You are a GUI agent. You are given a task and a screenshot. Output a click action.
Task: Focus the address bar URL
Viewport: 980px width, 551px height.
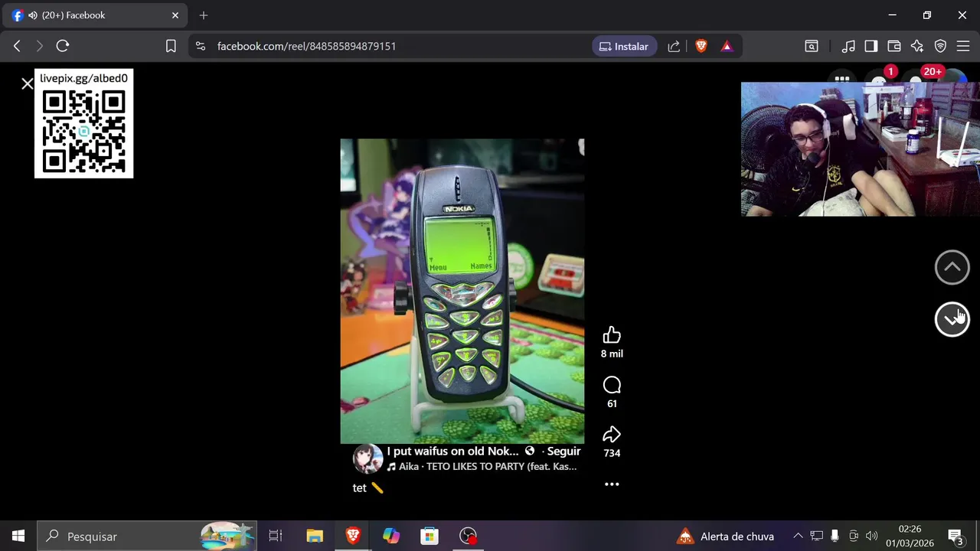click(x=306, y=46)
